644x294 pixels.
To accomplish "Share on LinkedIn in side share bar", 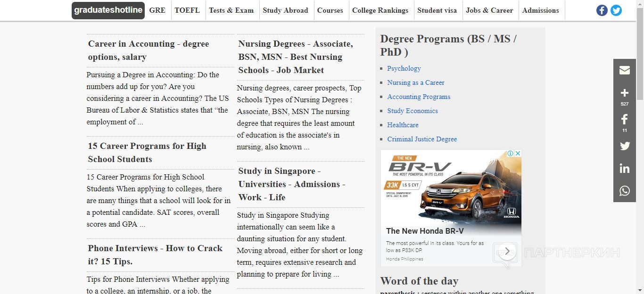I will [625, 169].
